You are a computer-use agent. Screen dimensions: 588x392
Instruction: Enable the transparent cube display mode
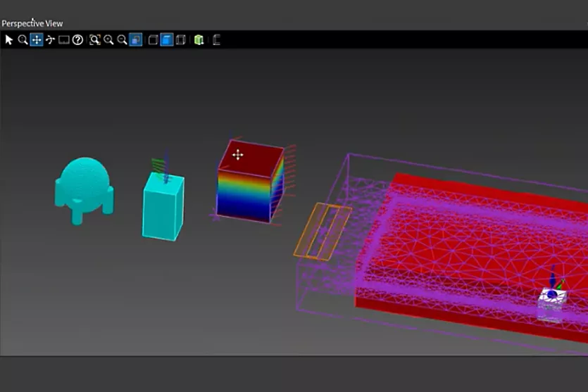tap(181, 40)
